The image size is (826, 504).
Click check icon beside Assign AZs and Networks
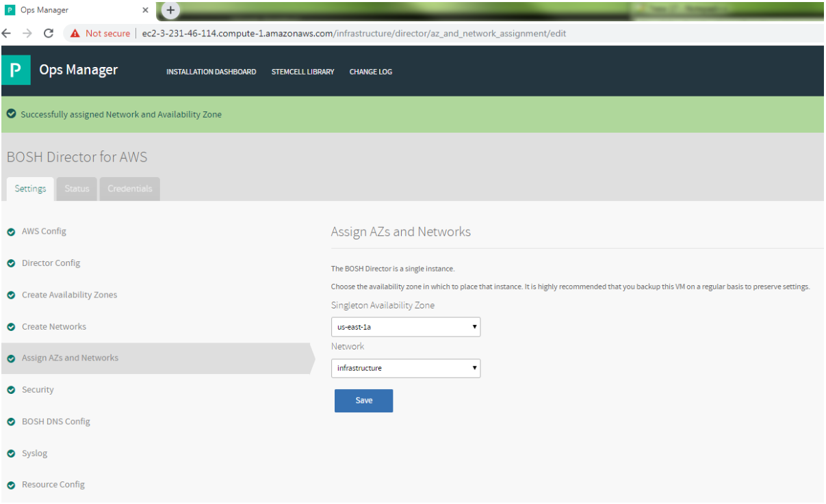coord(11,358)
